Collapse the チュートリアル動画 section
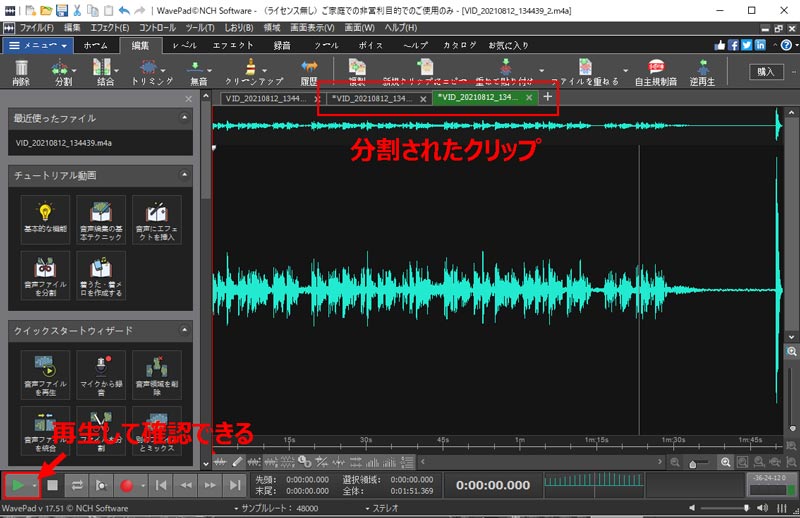Image resolution: width=800 pixels, height=518 pixels. pyautogui.click(x=186, y=175)
